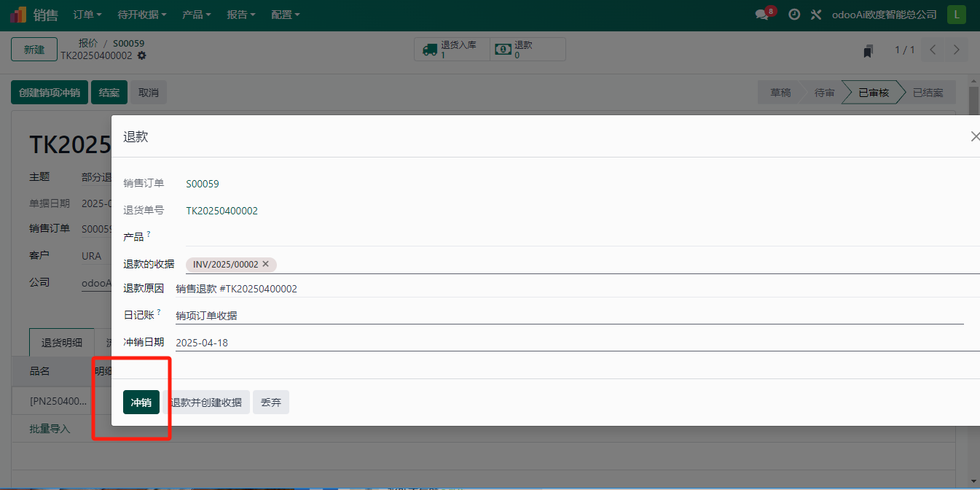This screenshot has width=980, height=490.
Task: Click the 退款原因 input field
Action: [578, 289]
